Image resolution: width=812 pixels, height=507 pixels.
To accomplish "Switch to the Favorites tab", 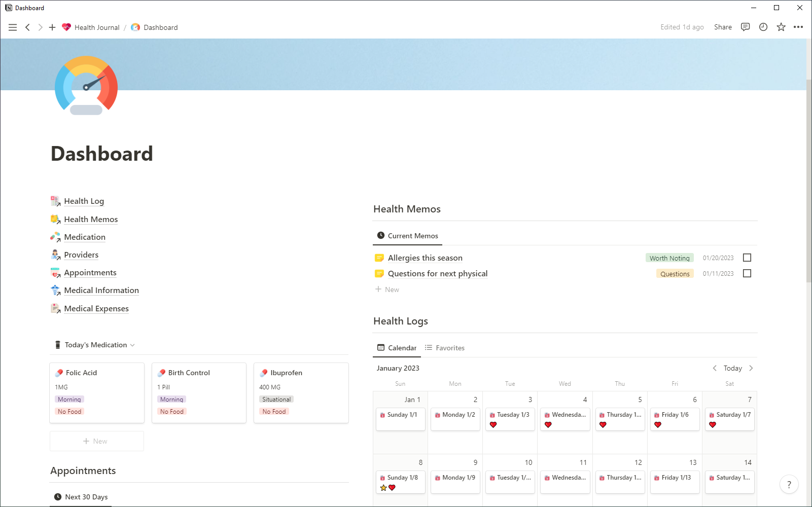I will click(445, 348).
